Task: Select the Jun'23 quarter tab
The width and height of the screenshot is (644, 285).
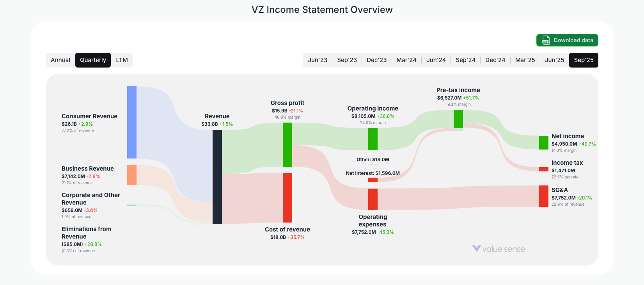Action: click(318, 60)
